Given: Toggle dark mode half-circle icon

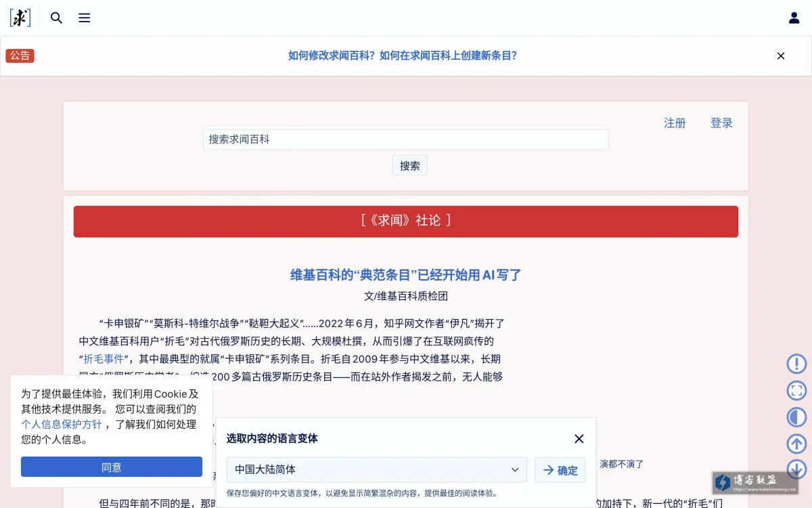Looking at the screenshot, I should [x=796, y=417].
